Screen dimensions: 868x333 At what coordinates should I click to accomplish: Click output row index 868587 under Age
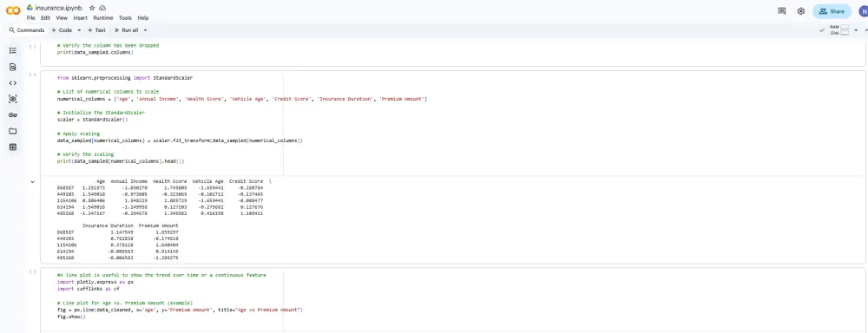pos(66,188)
